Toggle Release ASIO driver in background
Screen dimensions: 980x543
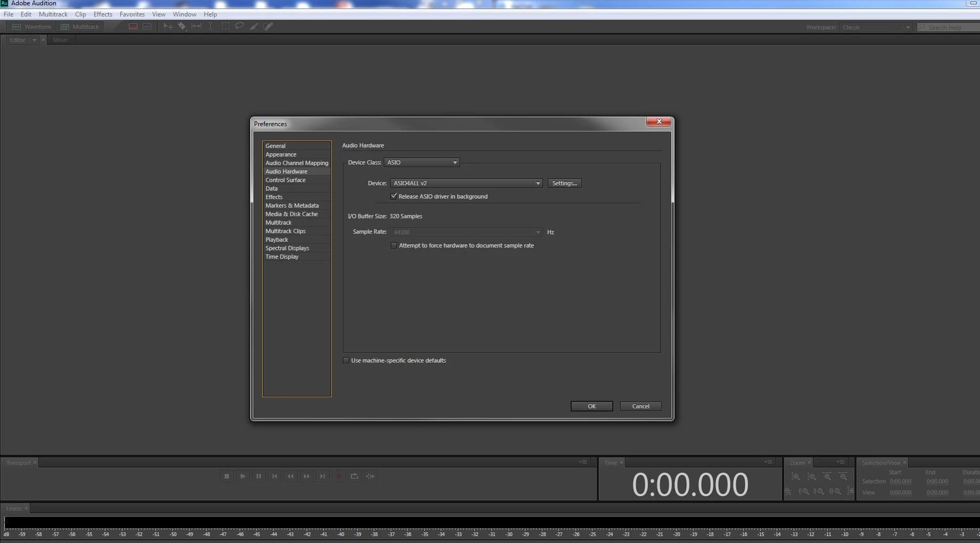click(394, 196)
